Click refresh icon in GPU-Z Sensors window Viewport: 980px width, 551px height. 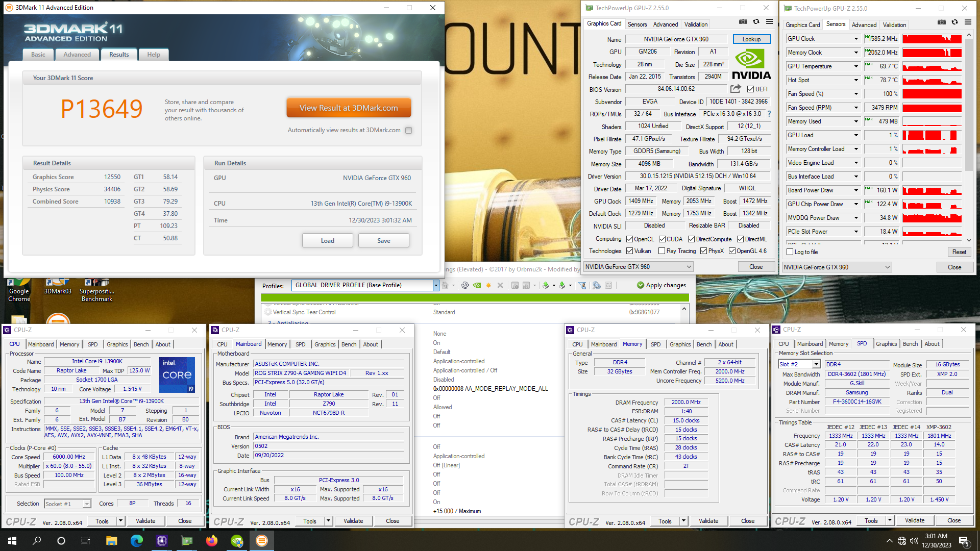click(x=954, y=22)
